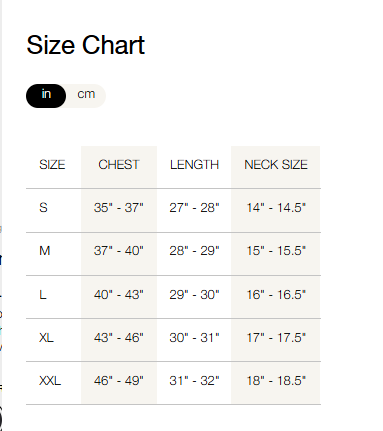Click chest value 35" - 37"

click(x=119, y=208)
